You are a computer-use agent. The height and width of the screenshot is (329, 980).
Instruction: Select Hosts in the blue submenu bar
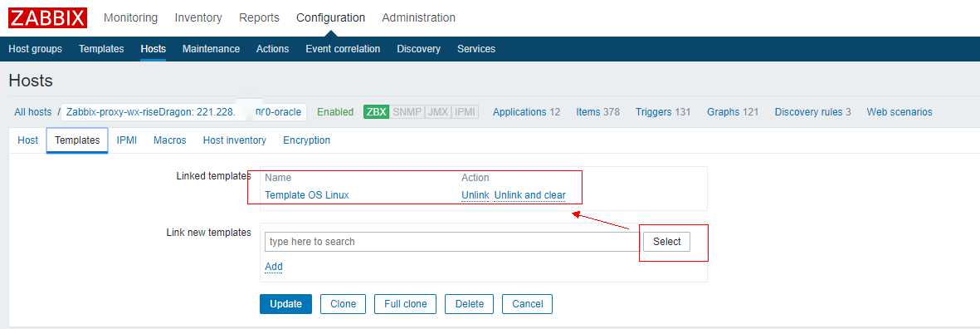(154, 49)
